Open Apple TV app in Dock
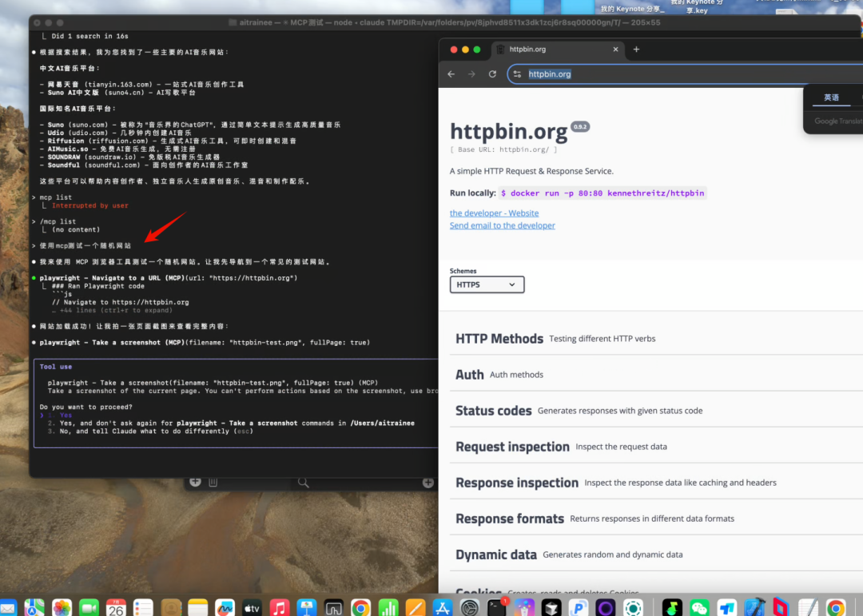Image resolution: width=863 pixels, height=616 pixels. 252,607
